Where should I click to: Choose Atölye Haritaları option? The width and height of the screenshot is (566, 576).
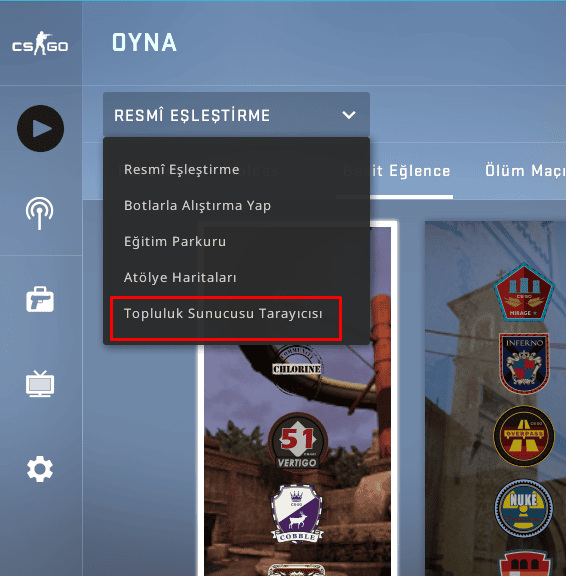click(x=180, y=278)
